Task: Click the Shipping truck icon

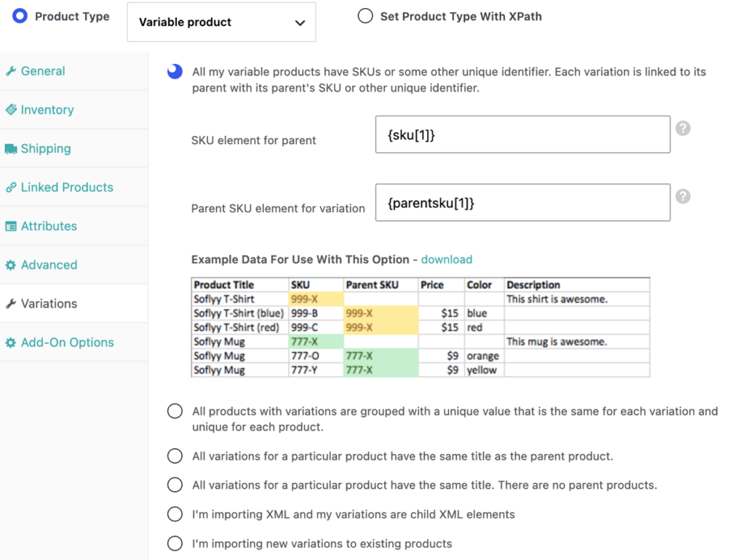Action: click(x=11, y=148)
